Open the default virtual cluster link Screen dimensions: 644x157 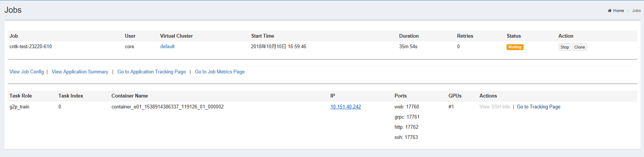[x=167, y=47]
